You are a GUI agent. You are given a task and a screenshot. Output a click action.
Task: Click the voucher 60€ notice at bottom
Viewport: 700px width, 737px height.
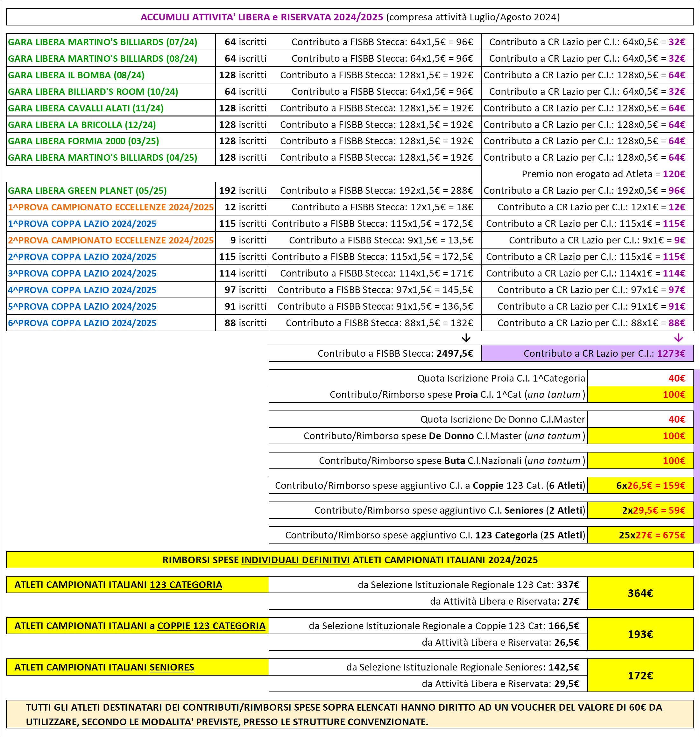tap(350, 714)
